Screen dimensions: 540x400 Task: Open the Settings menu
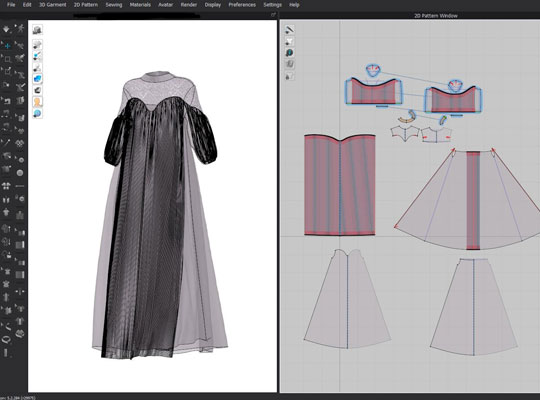272,5
